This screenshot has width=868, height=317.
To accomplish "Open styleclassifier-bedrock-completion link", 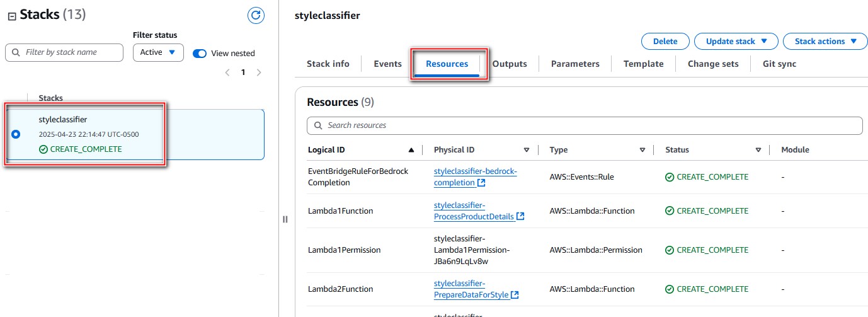I will click(475, 177).
